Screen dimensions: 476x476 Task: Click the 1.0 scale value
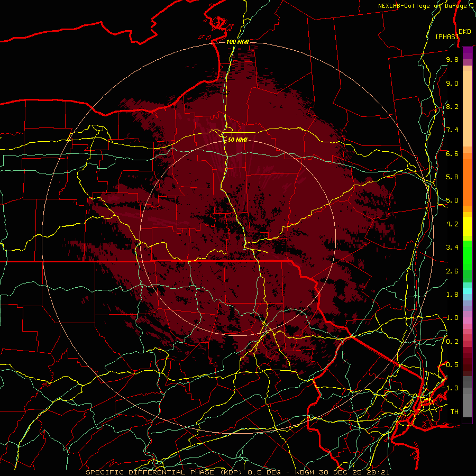click(x=452, y=318)
